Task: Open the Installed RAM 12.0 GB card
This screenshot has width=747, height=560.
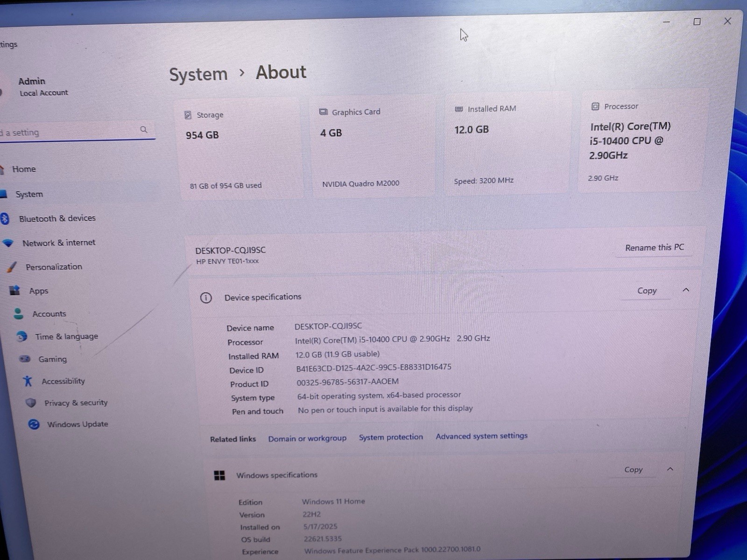Action: click(507, 143)
